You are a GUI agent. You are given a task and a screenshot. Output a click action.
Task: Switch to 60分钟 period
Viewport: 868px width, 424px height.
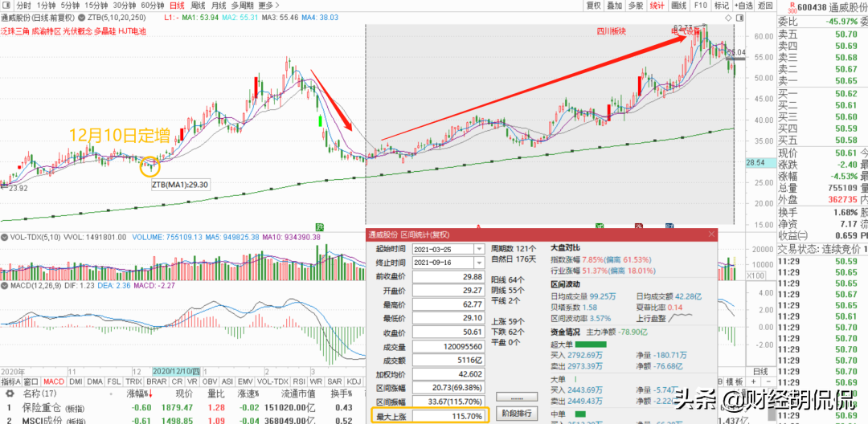[x=153, y=6]
